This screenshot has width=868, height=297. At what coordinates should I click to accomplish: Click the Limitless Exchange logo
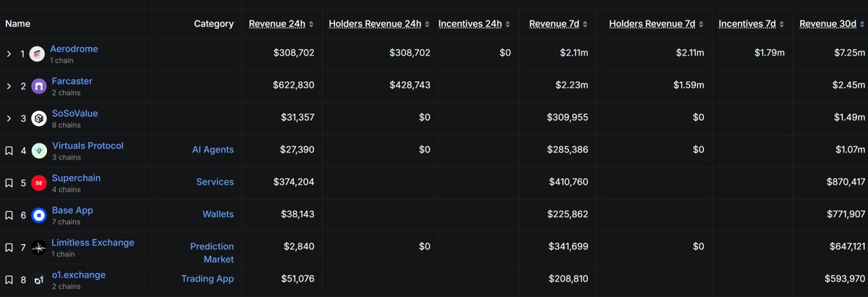pyautogui.click(x=38, y=248)
